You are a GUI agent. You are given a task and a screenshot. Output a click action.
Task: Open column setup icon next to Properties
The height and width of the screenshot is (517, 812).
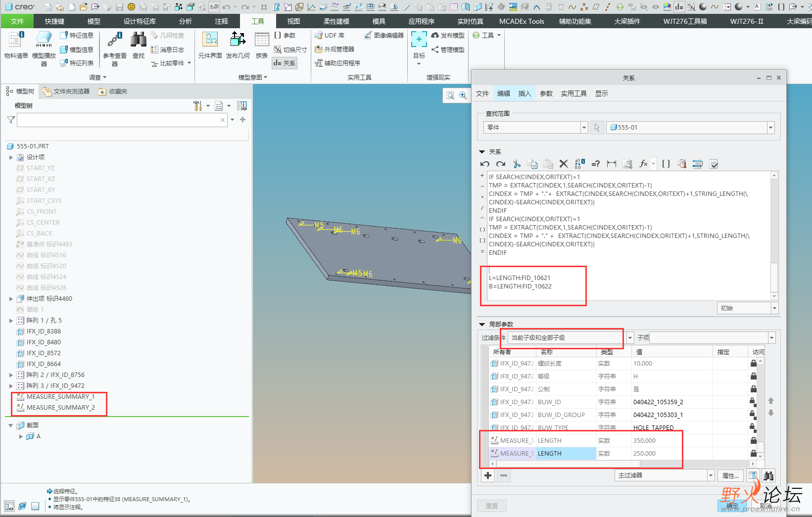pyautogui.click(x=753, y=475)
